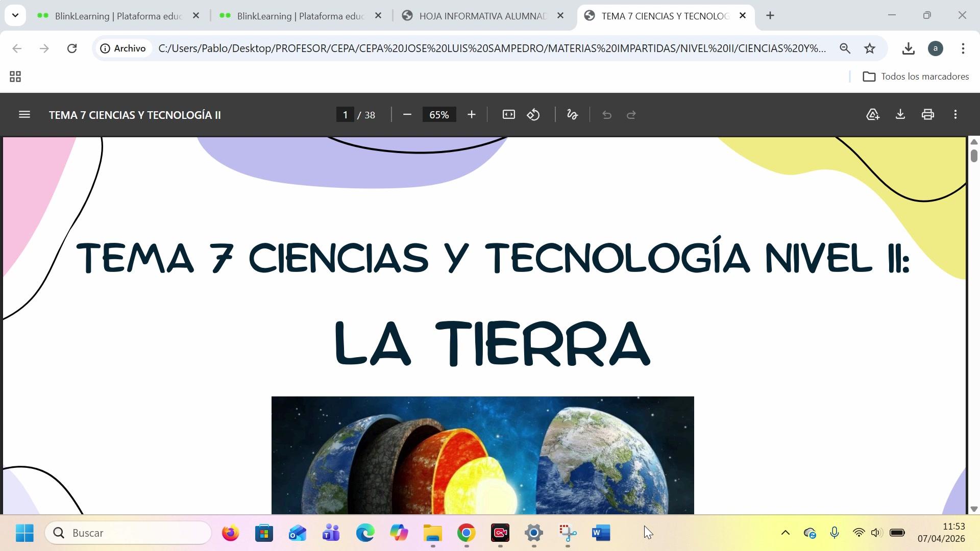Enable the draw annotation tool
The image size is (980, 551).
tap(572, 115)
